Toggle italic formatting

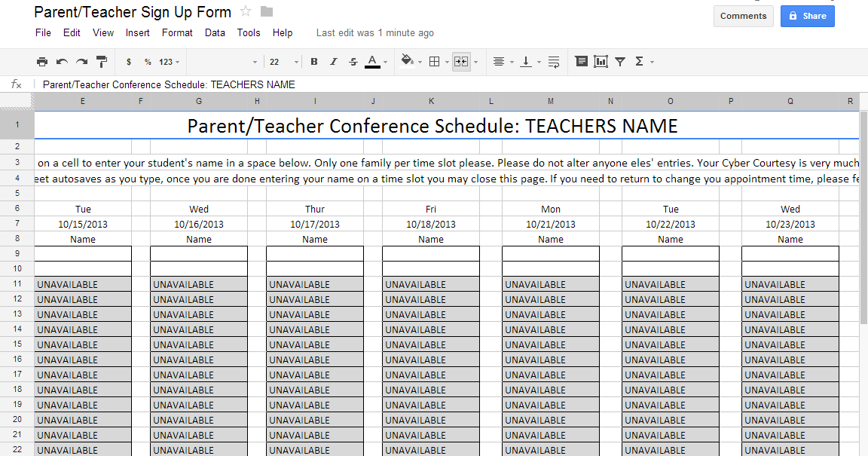click(x=333, y=61)
